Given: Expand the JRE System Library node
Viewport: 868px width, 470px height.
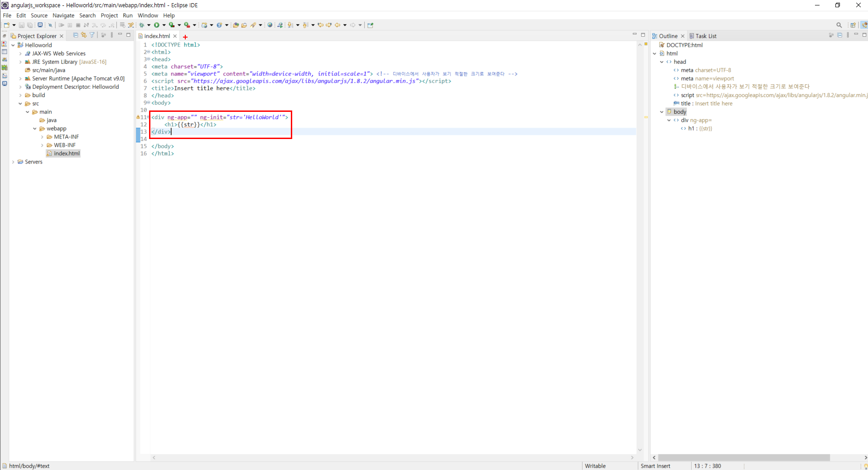Looking at the screenshot, I should [20, 62].
